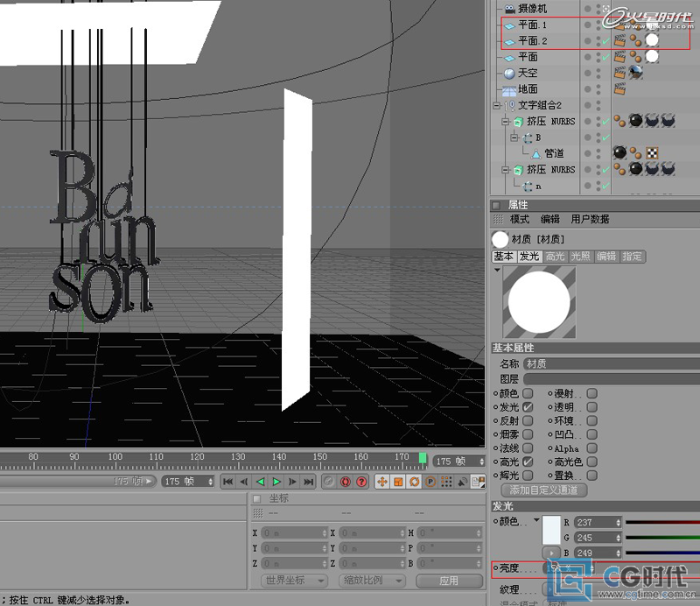Click the red question mark keyframe icon
The height and width of the screenshot is (606, 700).
(361, 482)
